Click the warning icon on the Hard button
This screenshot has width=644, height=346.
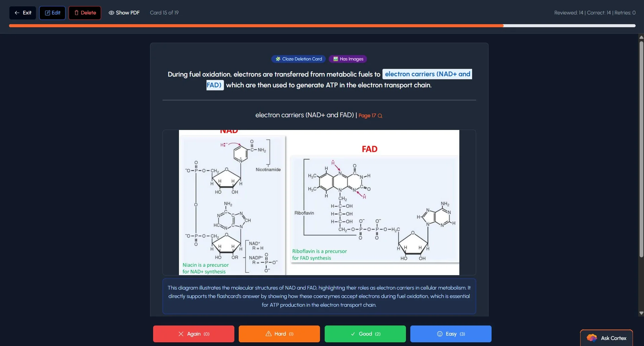[269, 334]
